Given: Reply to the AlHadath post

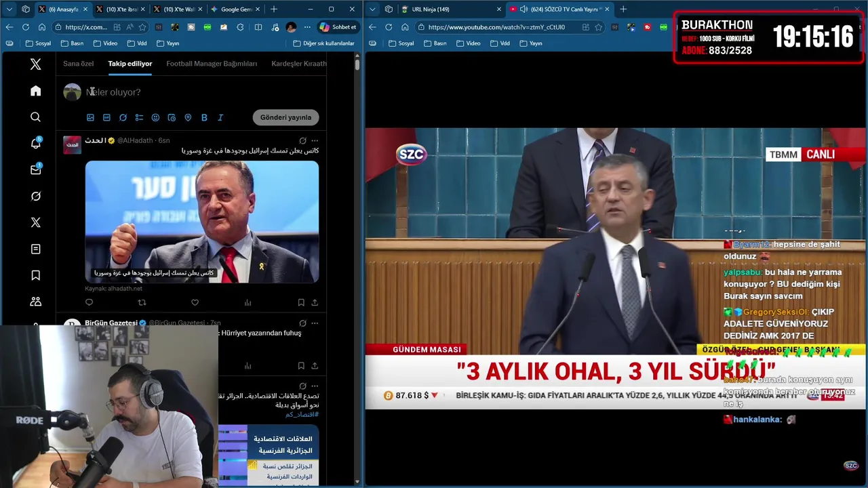Looking at the screenshot, I should pyautogui.click(x=89, y=302).
